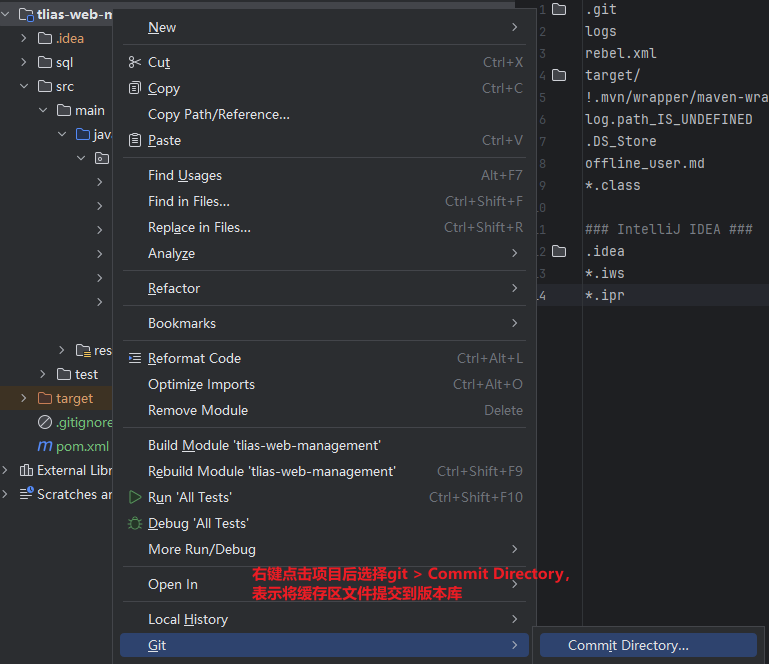Build Module 'tlias-web-management'
Viewport: 769px width, 664px height.
[x=324, y=445]
